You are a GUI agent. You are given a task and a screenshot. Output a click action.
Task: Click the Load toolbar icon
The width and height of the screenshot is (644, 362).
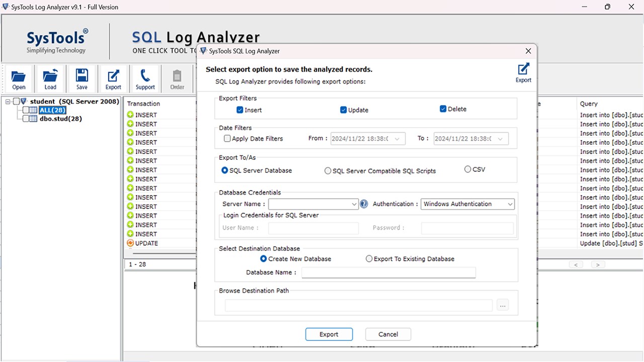[50, 79]
